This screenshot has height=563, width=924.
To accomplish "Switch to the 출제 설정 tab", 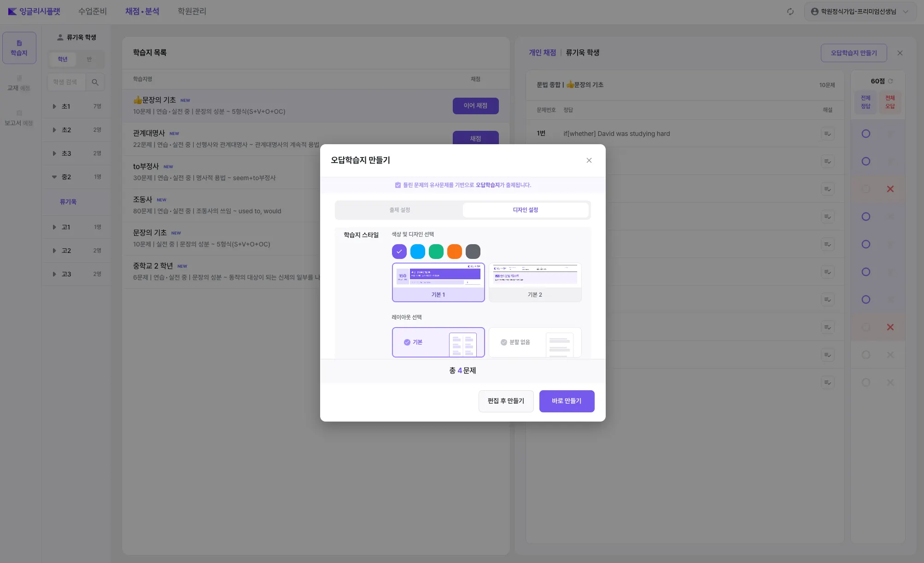I will (x=399, y=210).
